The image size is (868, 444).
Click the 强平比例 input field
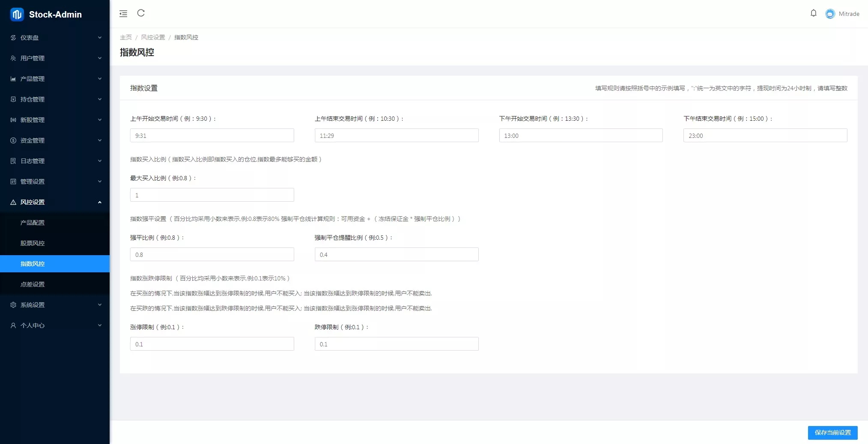tap(212, 254)
